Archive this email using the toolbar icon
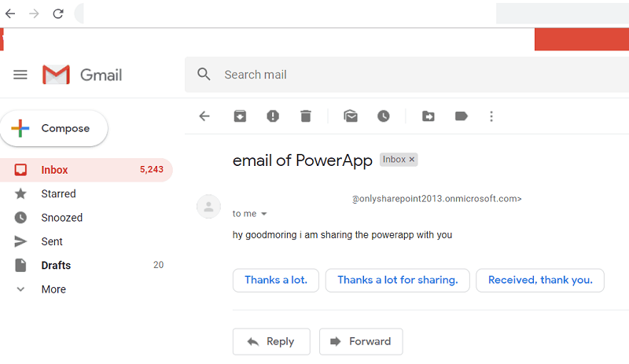Screen dimensions: 629x364 [x=240, y=116]
